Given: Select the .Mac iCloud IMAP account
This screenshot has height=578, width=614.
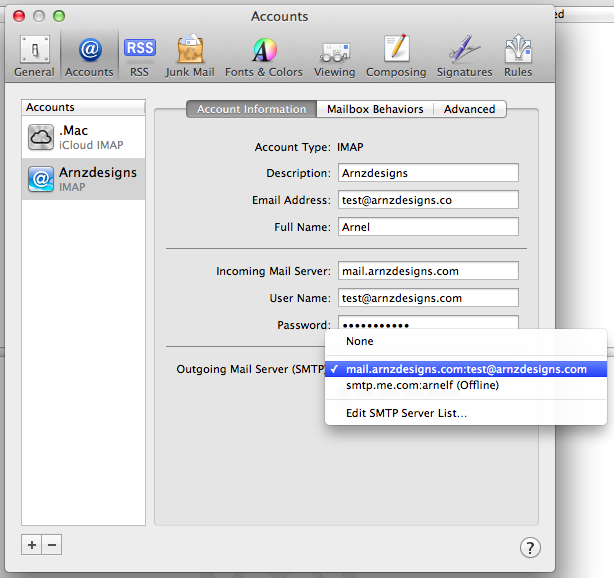Looking at the screenshot, I should (x=84, y=137).
